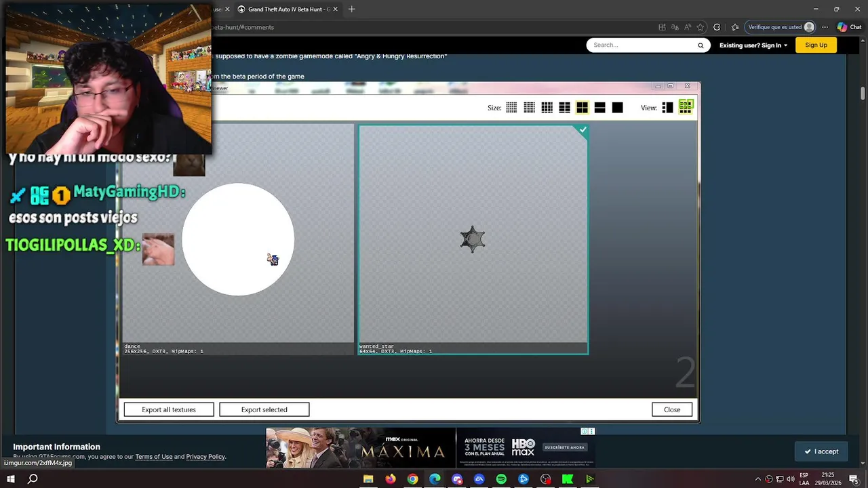This screenshot has height=488, width=868.
Task: Close the MAXIMA HBO Max advertisement
Action: pyautogui.click(x=591, y=431)
